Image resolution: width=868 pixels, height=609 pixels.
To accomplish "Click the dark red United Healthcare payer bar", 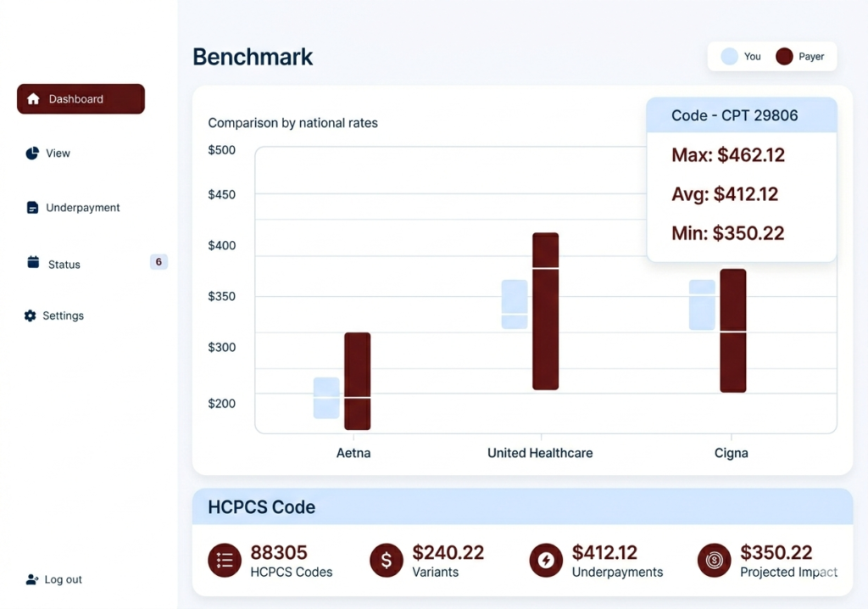I will 545,311.
